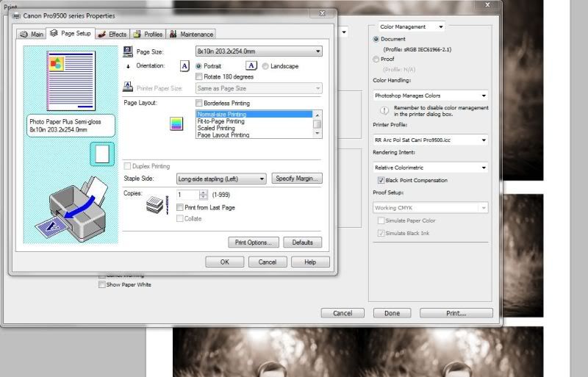The width and height of the screenshot is (588, 377).
Task: Click the Copies stacked pages icon
Action: click(x=153, y=206)
